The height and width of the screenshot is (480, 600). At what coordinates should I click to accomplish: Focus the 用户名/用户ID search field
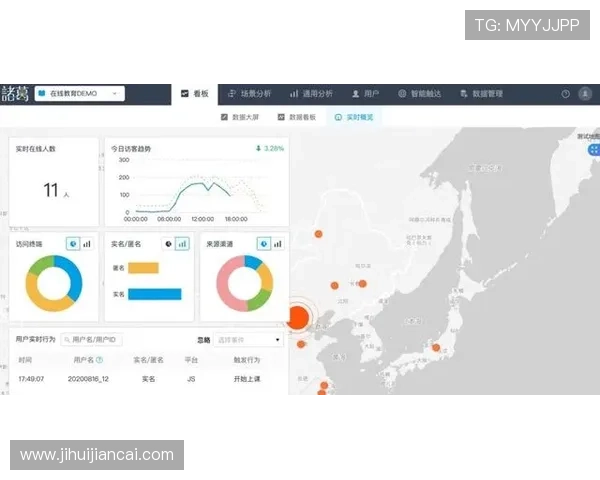coord(91,340)
